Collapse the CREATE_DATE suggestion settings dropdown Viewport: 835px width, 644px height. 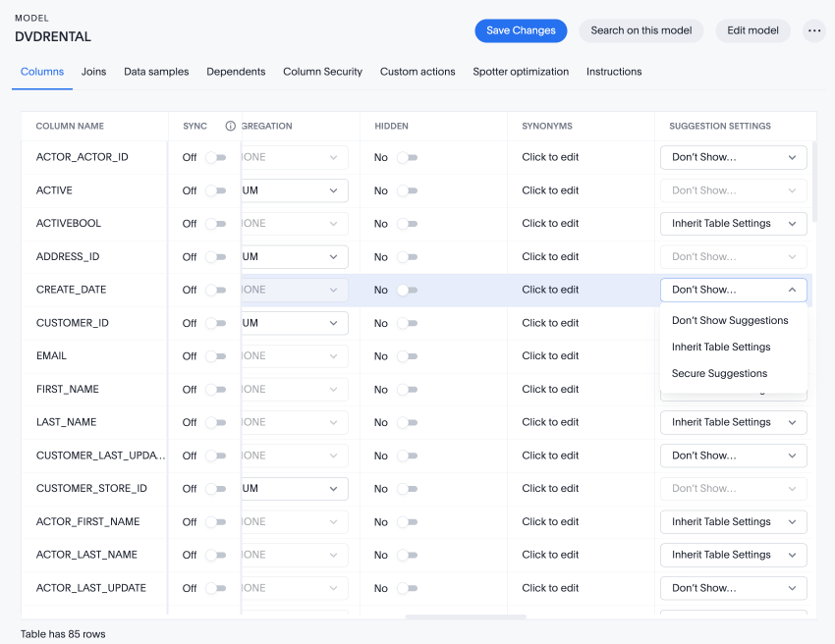pos(733,290)
